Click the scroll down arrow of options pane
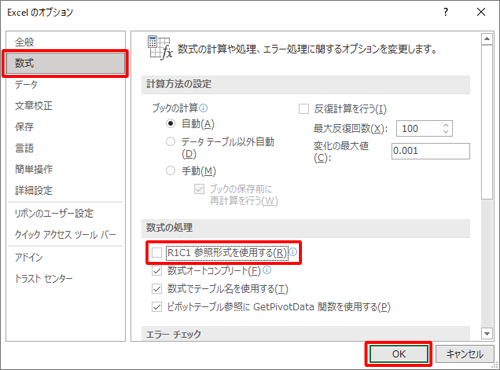The height and width of the screenshot is (370, 500). coord(487,333)
